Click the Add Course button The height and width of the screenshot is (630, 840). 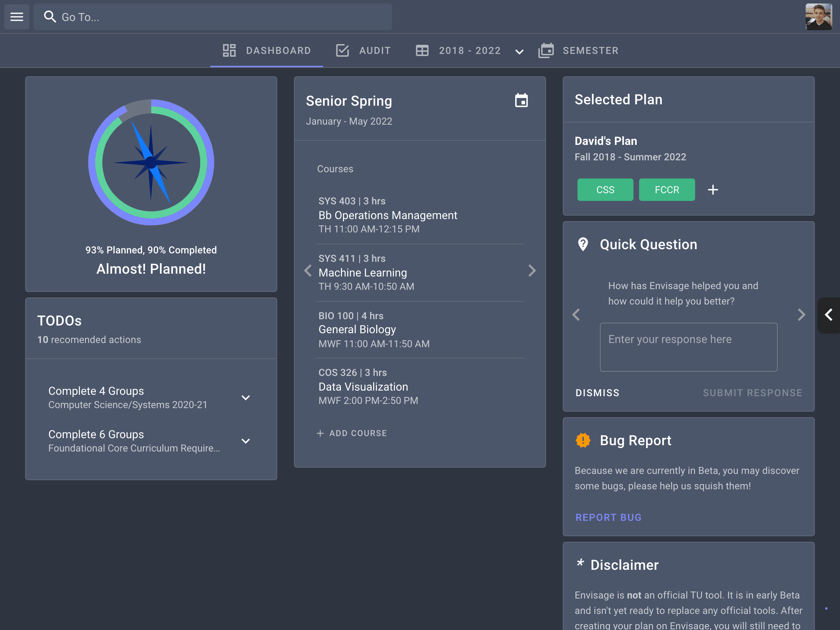click(x=352, y=433)
